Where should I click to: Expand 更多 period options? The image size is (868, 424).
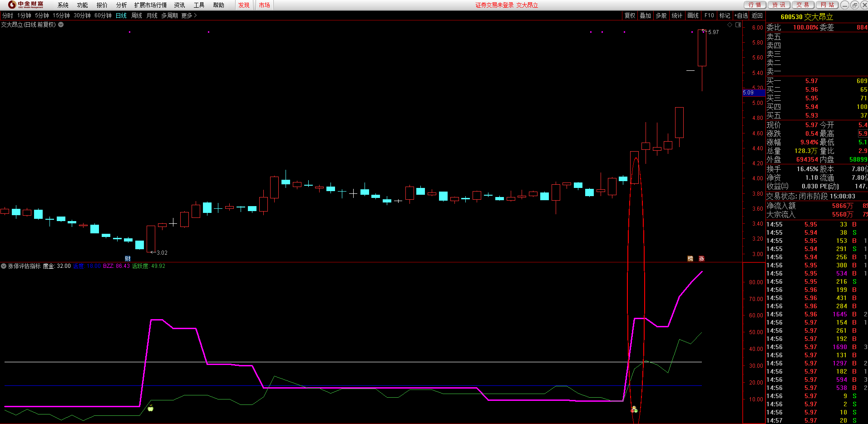pyautogui.click(x=189, y=15)
